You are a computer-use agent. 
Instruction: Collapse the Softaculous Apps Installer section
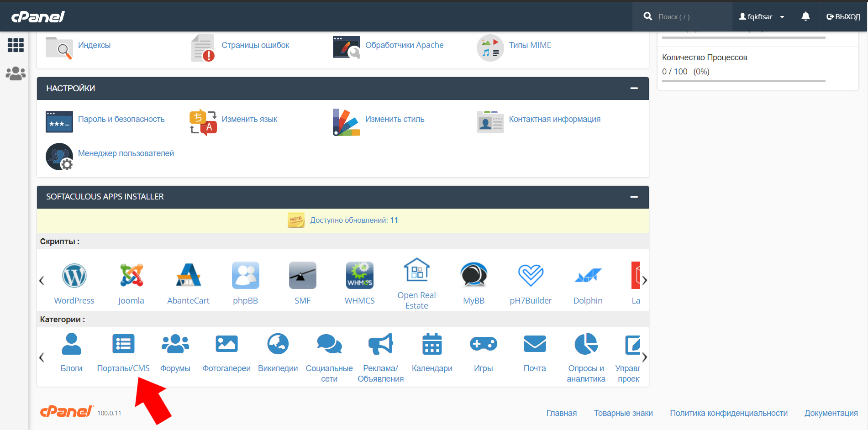coord(634,197)
